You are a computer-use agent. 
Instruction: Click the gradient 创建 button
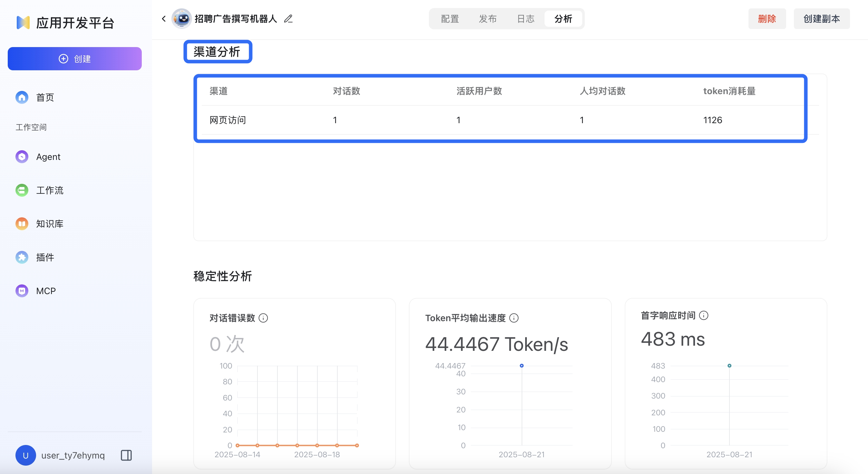point(75,59)
